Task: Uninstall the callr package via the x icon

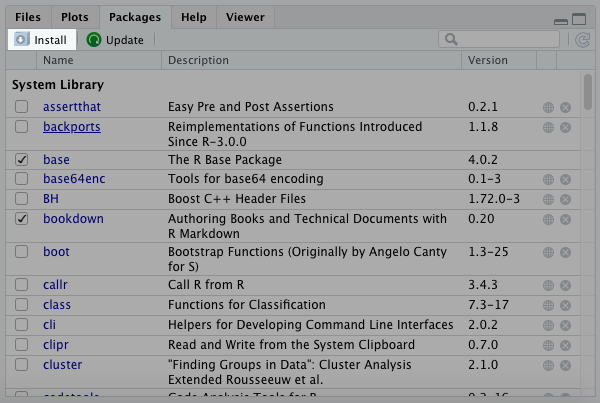Action: pos(565,285)
